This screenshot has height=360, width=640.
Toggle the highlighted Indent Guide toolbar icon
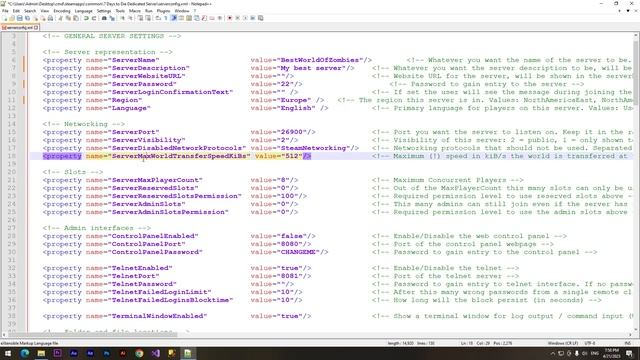click(x=174, y=18)
